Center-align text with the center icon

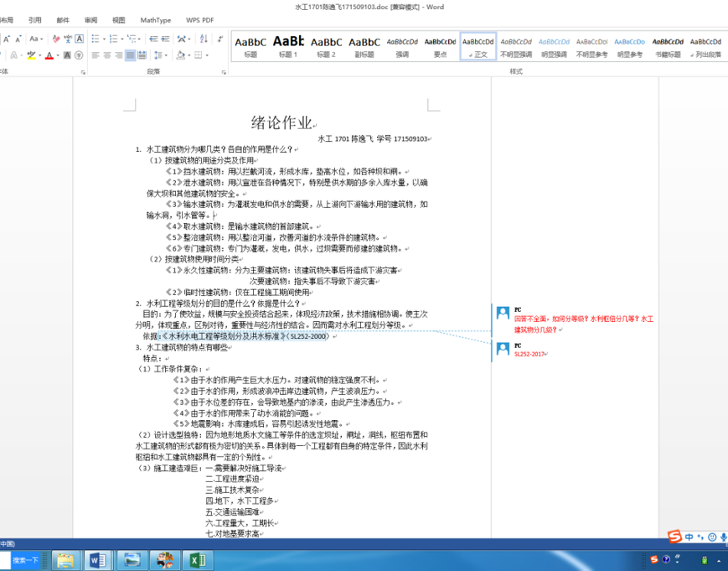(107, 55)
